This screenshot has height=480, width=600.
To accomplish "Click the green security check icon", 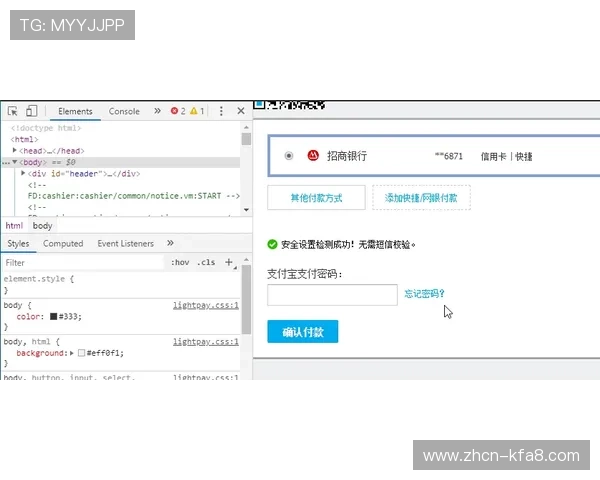I will (x=272, y=244).
